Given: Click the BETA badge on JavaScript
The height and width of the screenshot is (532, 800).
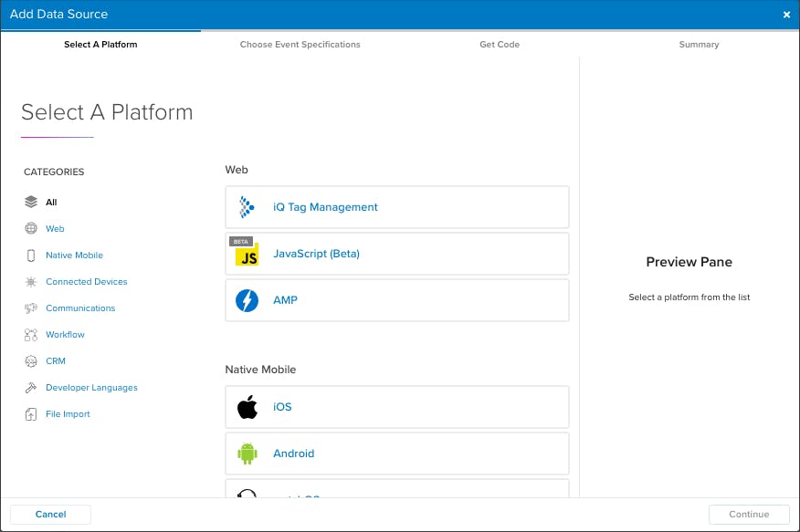Looking at the screenshot, I should [241, 242].
